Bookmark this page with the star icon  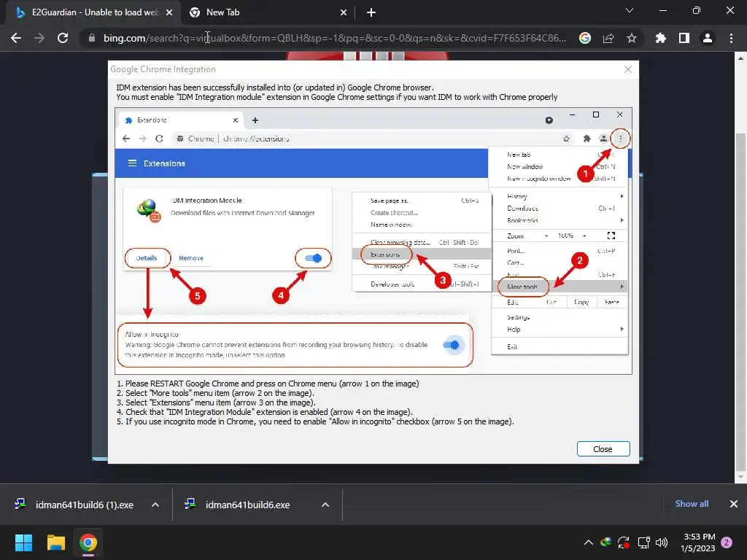pyautogui.click(x=632, y=38)
